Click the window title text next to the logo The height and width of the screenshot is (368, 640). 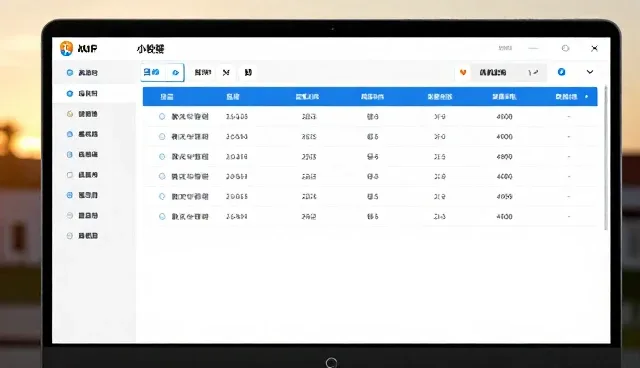point(87,49)
